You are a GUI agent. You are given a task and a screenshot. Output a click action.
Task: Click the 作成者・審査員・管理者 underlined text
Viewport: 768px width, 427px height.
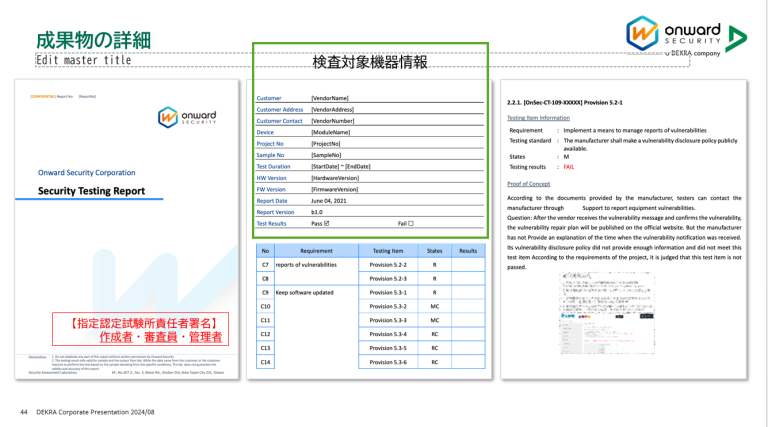tap(161, 337)
